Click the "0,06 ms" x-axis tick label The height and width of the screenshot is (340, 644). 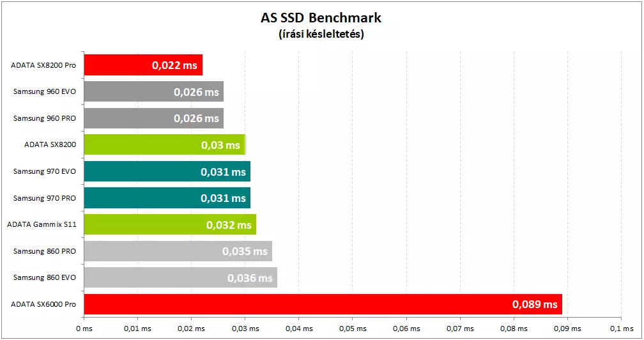pyautogui.click(x=406, y=328)
